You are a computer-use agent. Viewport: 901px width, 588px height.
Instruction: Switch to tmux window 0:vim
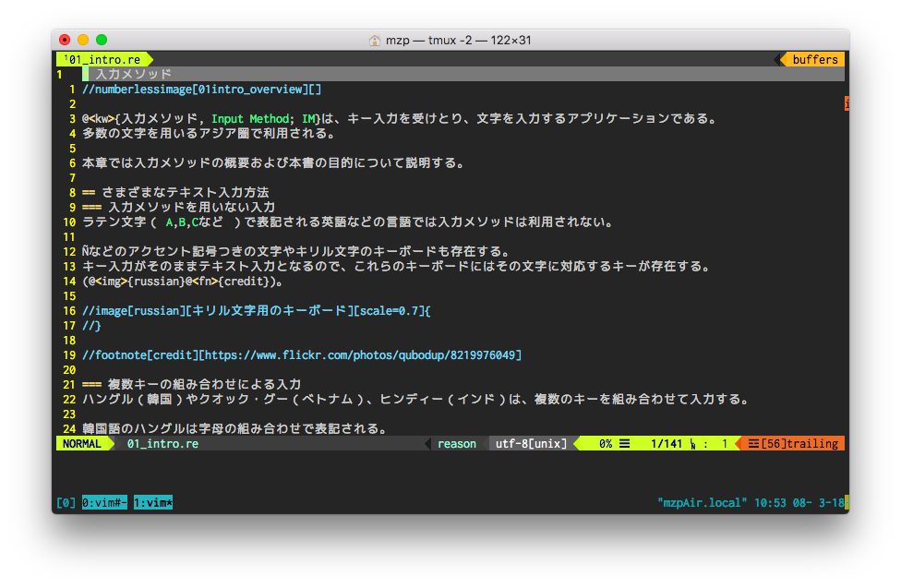pyautogui.click(x=104, y=502)
